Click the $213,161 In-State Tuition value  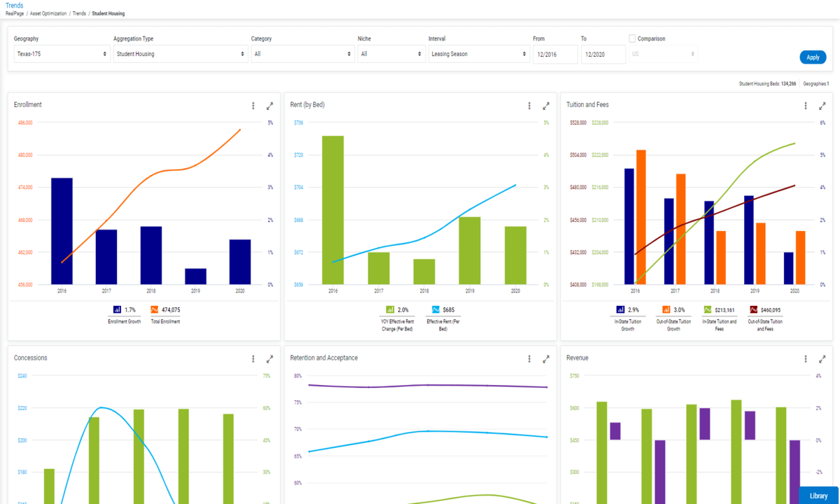(x=726, y=309)
